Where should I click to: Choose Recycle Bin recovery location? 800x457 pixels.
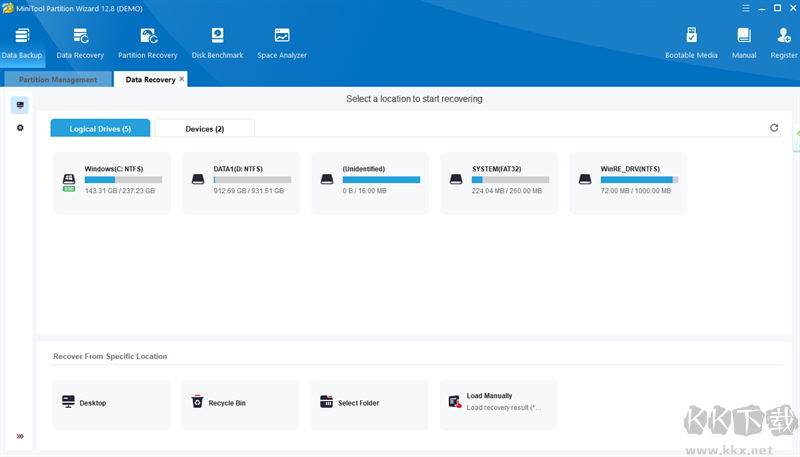tap(240, 403)
